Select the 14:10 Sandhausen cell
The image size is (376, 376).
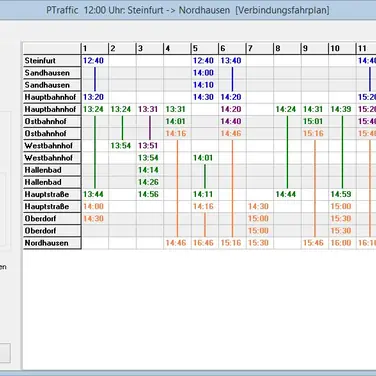(205, 85)
